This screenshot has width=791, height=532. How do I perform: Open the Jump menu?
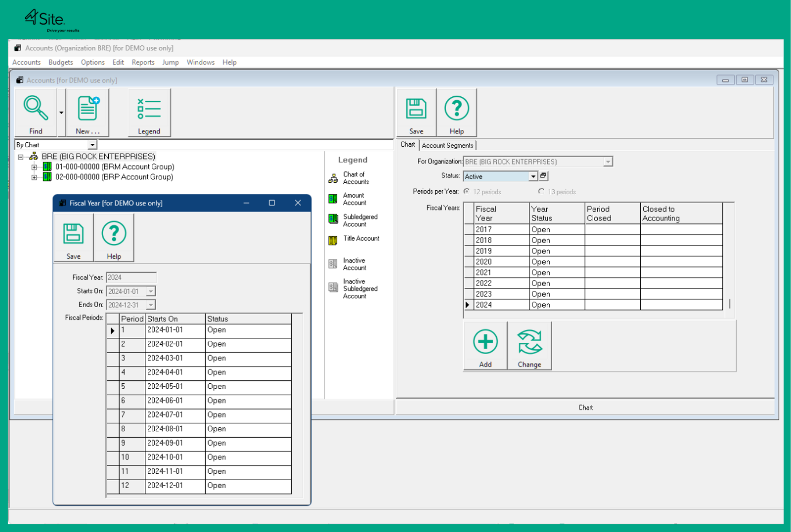pos(171,62)
